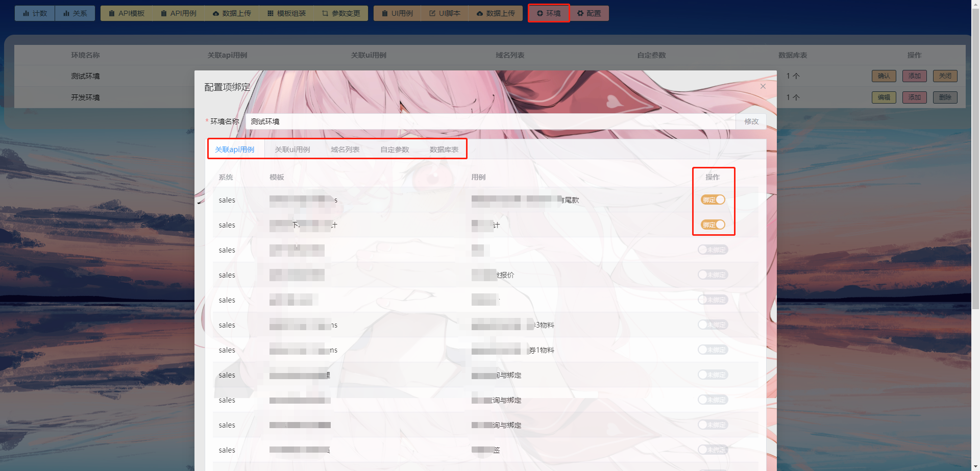Open the UI脚本 toolbar item

[445, 13]
